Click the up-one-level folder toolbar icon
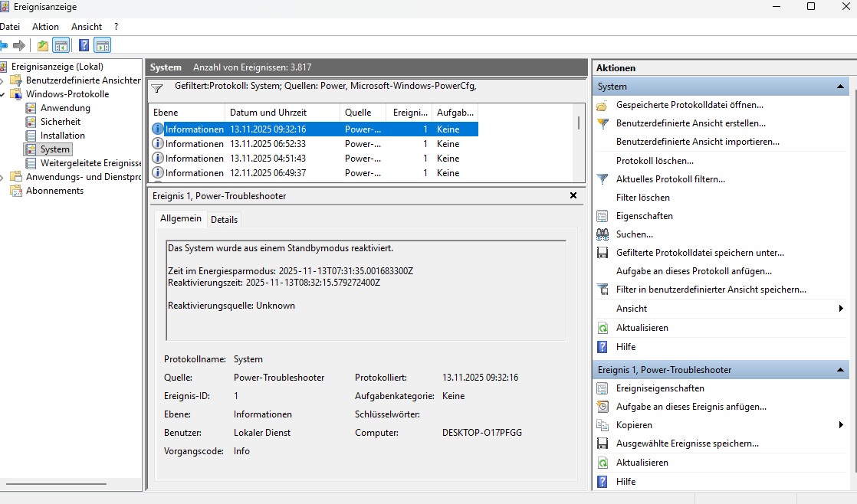The height and width of the screenshot is (504, 857). [x=43, y=46]
